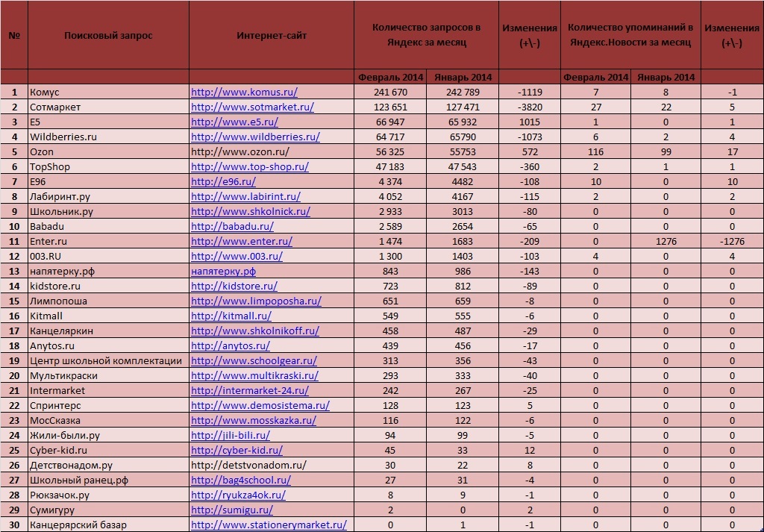Viewport: 764px width, 532px height.
Task: Open the sotmarket.ru hyperlink
Action: (252, 107)
